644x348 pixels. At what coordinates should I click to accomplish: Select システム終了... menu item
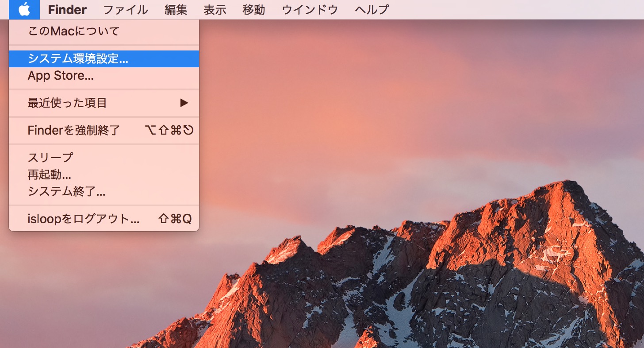click(104, 191)
